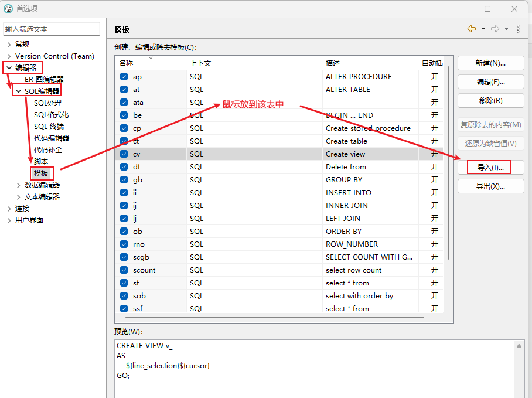Click the template list vertical scrollbar

point(449,164)
